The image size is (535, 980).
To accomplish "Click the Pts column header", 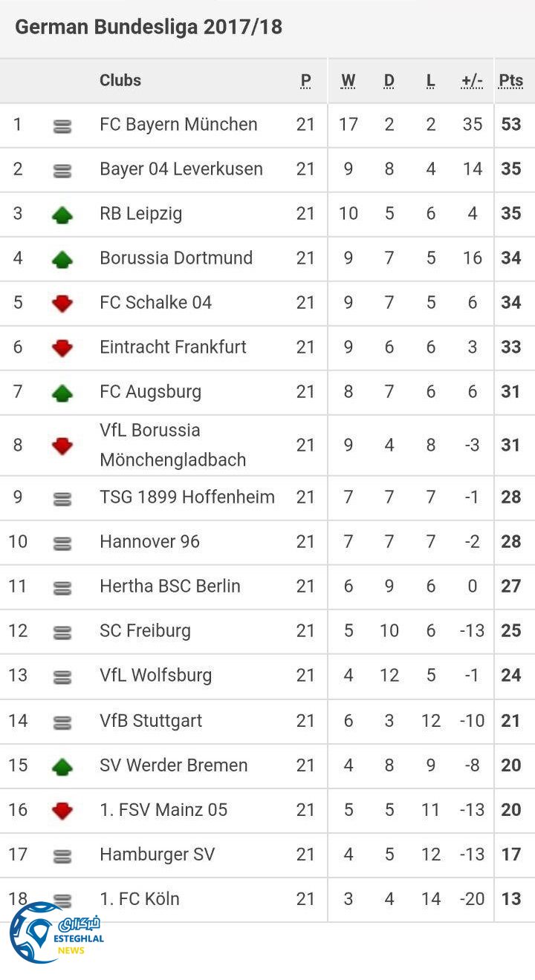I will pyautogui.click(x=510, y=81).
